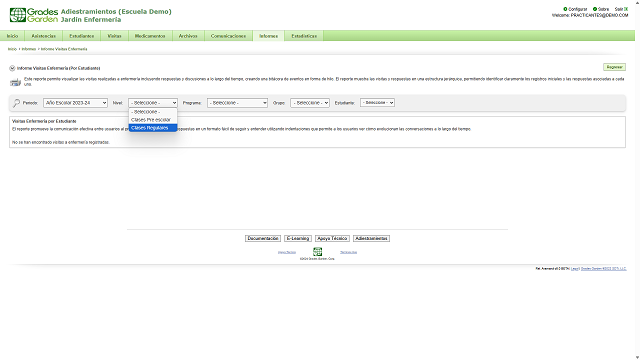Click 'No se han encontrado visitas' message
Image resolution: width=640 pixels, height=360 pixels.
tap(60, 142)
